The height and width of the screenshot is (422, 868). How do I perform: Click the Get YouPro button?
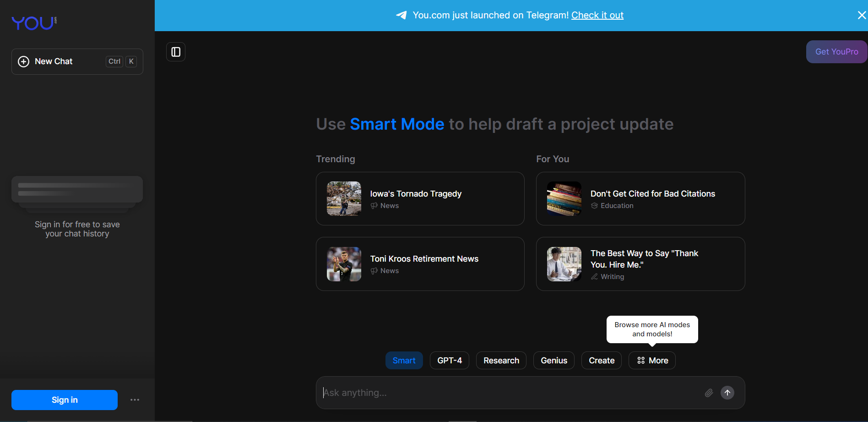(x=836, y=52)
